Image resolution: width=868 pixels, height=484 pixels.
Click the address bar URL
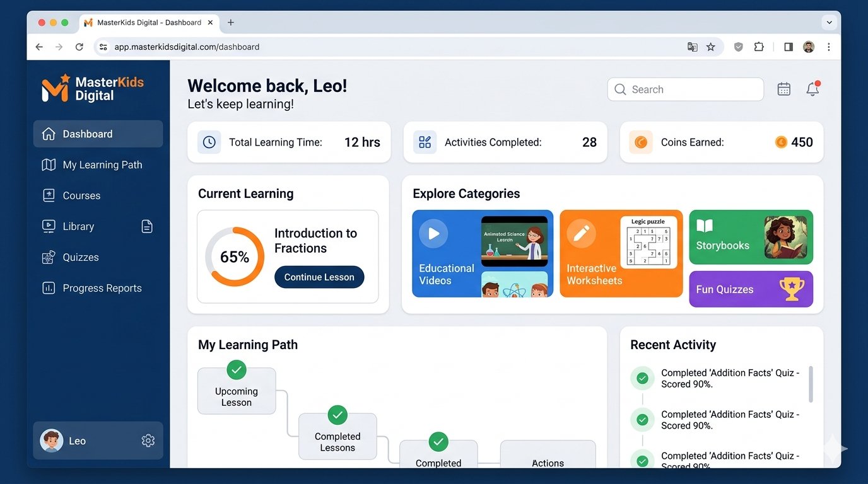tap(187, 47)
